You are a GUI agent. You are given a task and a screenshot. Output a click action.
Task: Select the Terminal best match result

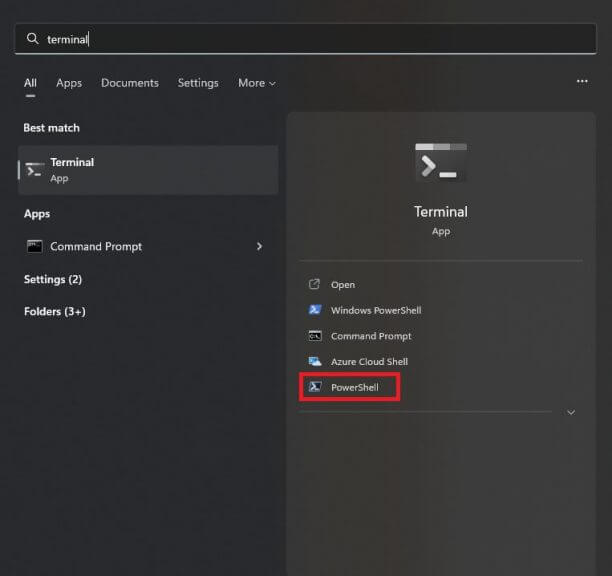pyautogui.click(x=148, y=170)
